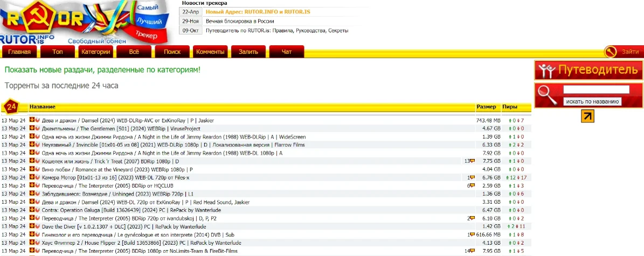The image size is (644, 256).
Task: Open the Категории menu tab
Action: coord(96,52)
